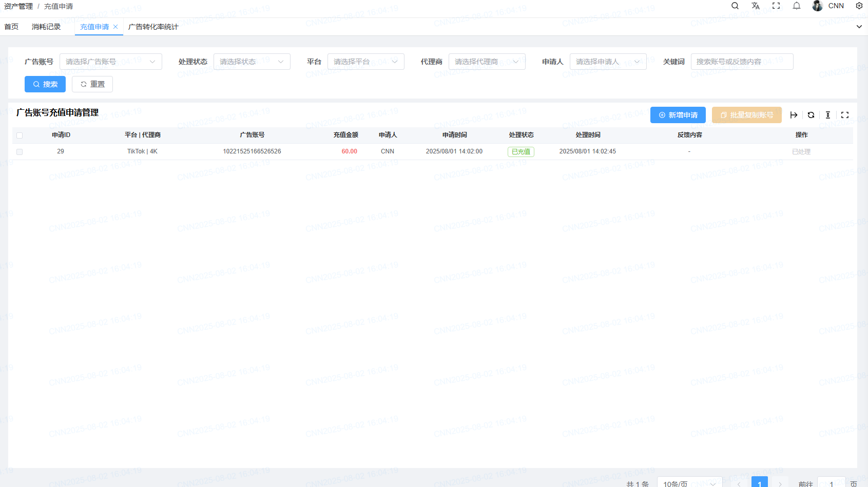Open the settings gear icon

pos(859,6)
